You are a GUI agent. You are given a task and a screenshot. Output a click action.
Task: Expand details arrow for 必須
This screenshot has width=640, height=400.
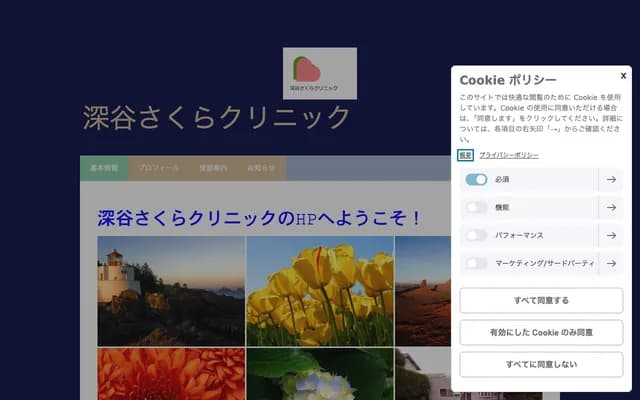coord(611,180)
